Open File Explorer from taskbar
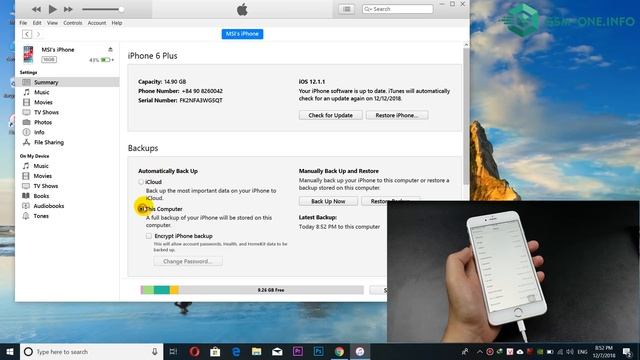The height and width of the screenshot is (360, 640). pos(256,351)
